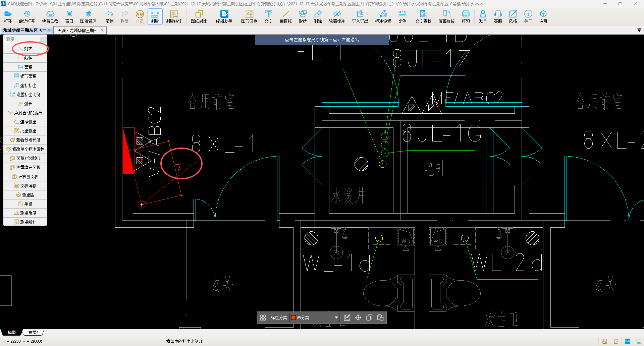Open 屏幕旋转 screen rotation
Screen dimensions: 644x346
point(446,16)
